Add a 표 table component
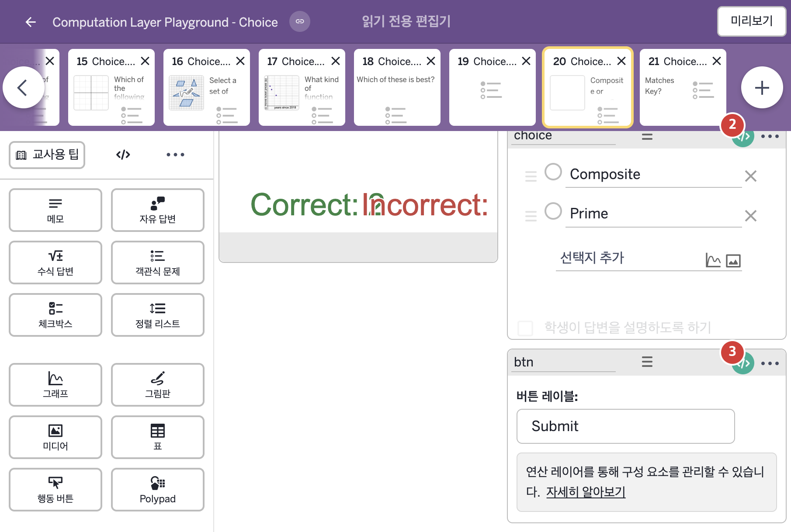Screen dimensions: 791x532 [x=158, y=437]
